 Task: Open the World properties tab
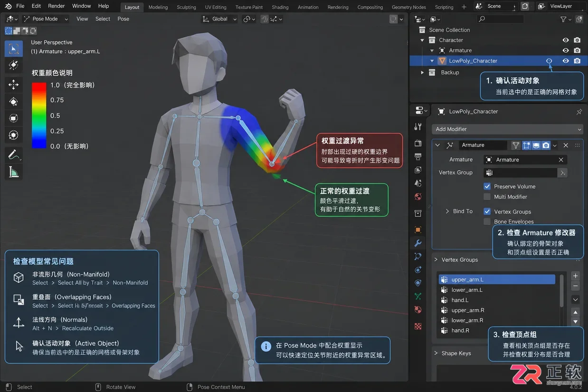coord(418,196)
